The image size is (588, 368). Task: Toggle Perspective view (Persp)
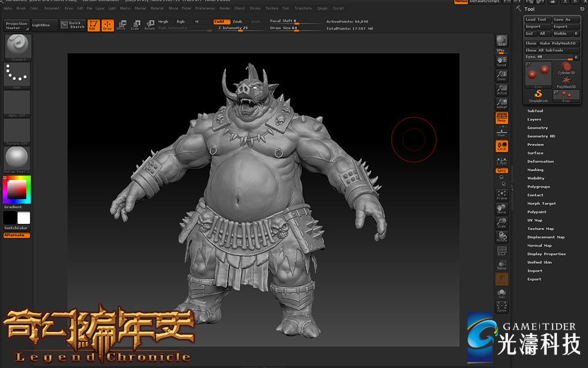coord(502,118)
